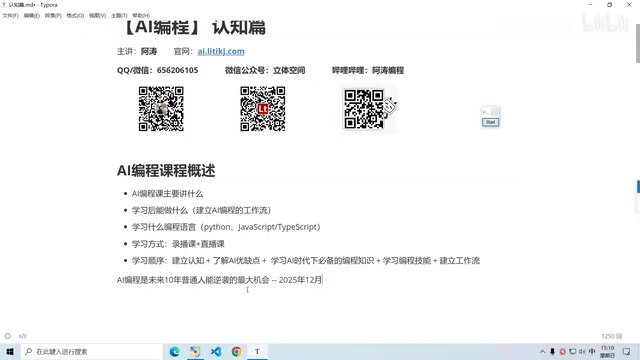The width and height of the screenshot is (640, 360).
Task: Click the volume tray icon
Action: (582, 351)
